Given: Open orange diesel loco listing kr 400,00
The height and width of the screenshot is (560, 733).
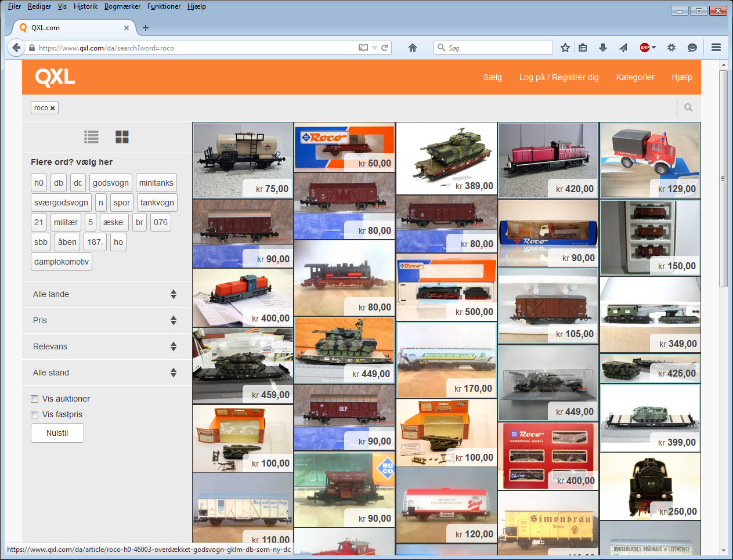Looking at the screenshot, I should pyautogui.click(x=243, y=298).
